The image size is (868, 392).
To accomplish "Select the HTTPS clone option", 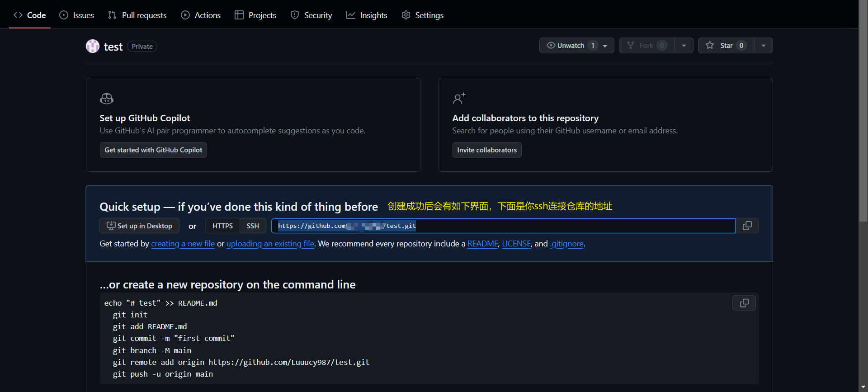I will (x=222, y=226).
